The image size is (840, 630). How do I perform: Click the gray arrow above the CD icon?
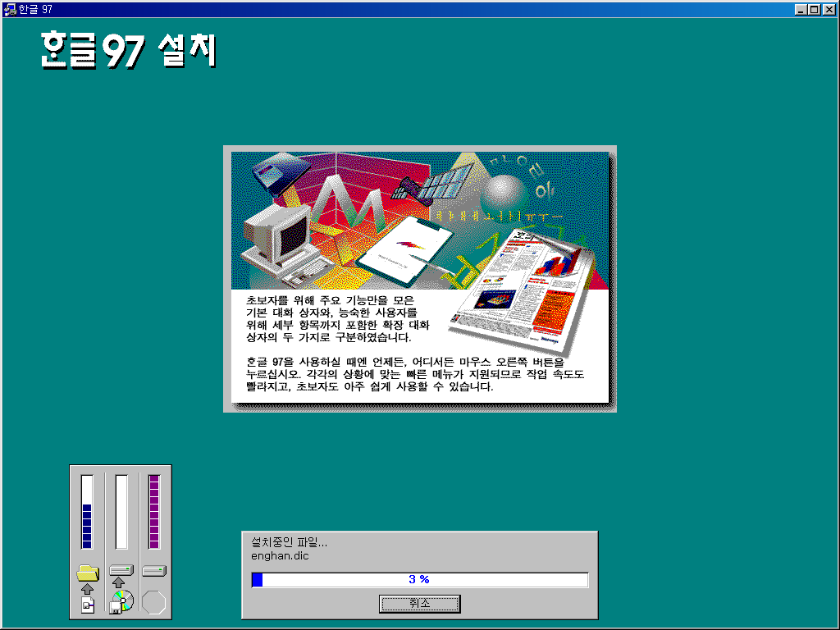click(x=119, y=582)
